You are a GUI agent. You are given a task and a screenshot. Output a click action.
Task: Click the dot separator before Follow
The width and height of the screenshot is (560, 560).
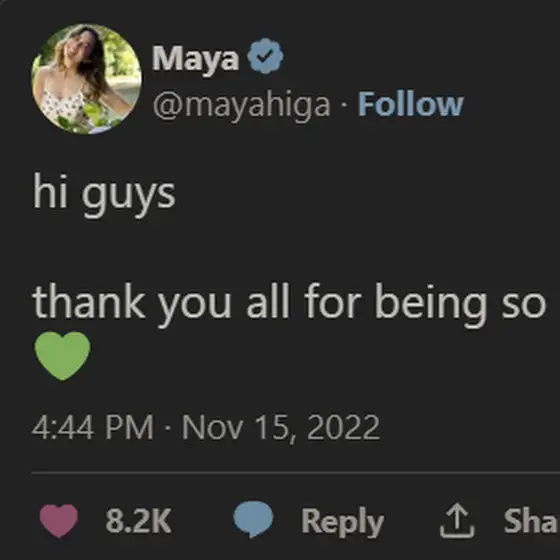tap(344, 106)
